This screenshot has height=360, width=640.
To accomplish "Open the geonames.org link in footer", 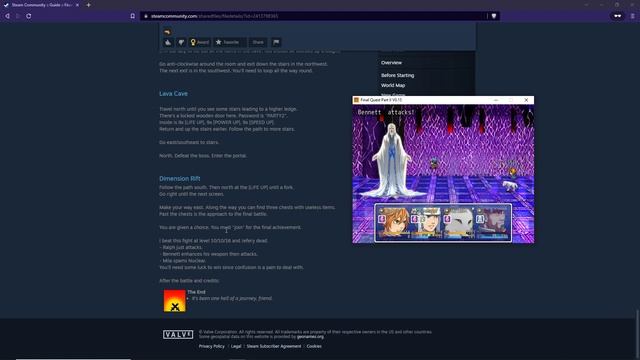I will pyautogui.click(x=310, y=337).
